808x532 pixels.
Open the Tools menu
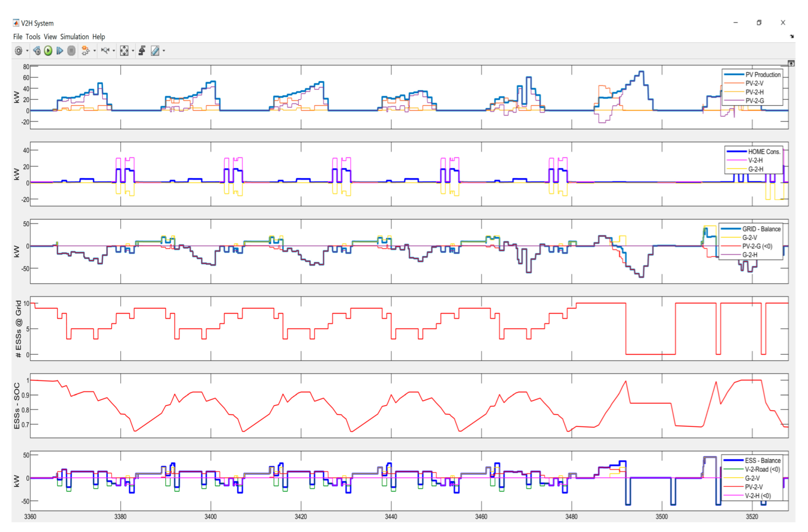(33, 37)
